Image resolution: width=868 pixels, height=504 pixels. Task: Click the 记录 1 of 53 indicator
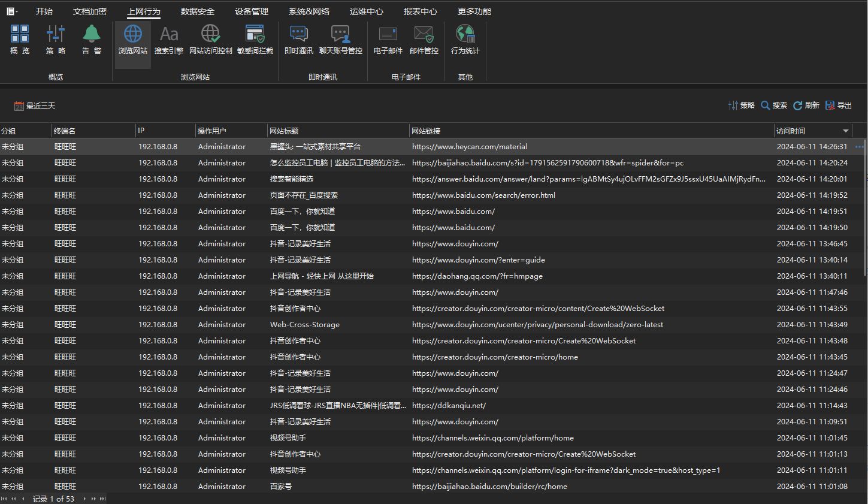point(54,499)
